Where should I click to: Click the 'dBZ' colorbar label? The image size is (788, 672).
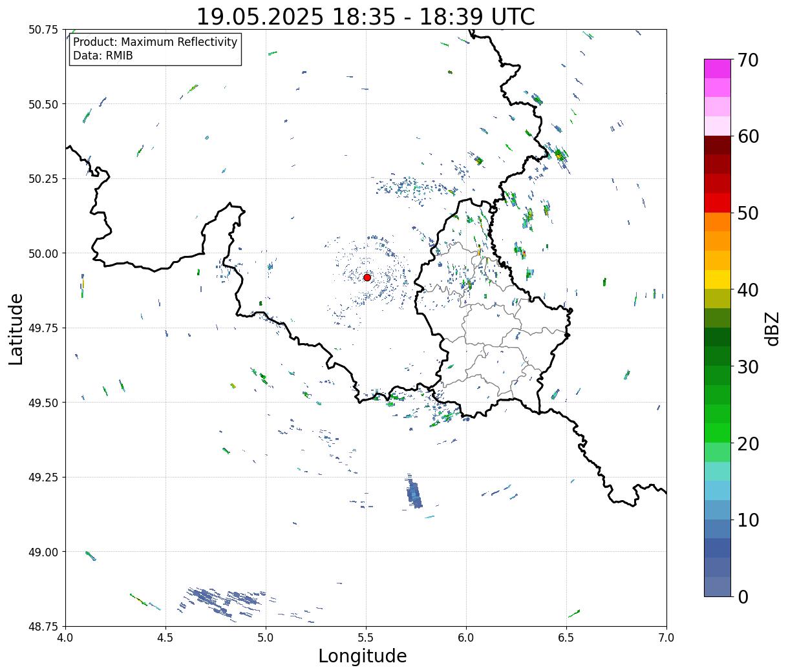(x=771, y=328)
